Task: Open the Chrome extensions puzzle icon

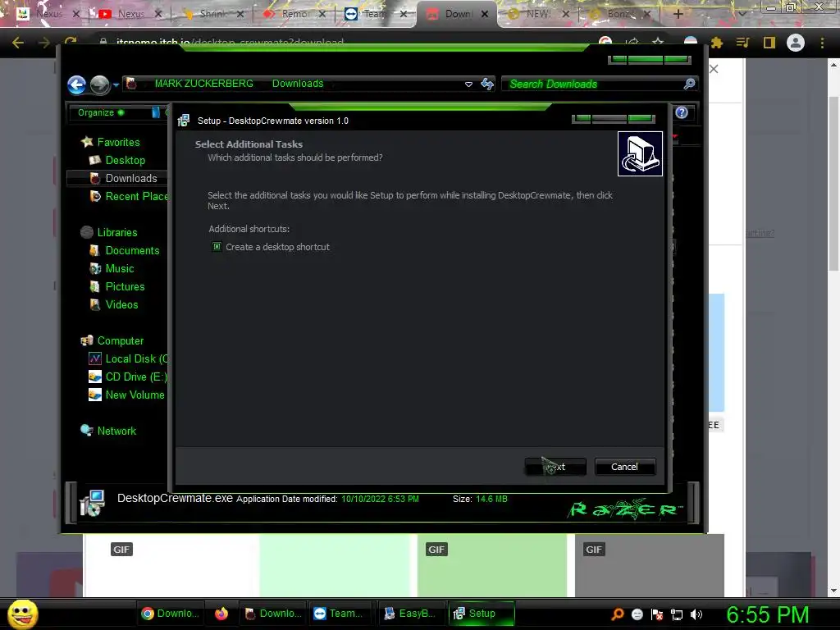Action: (x=717, y=43)
